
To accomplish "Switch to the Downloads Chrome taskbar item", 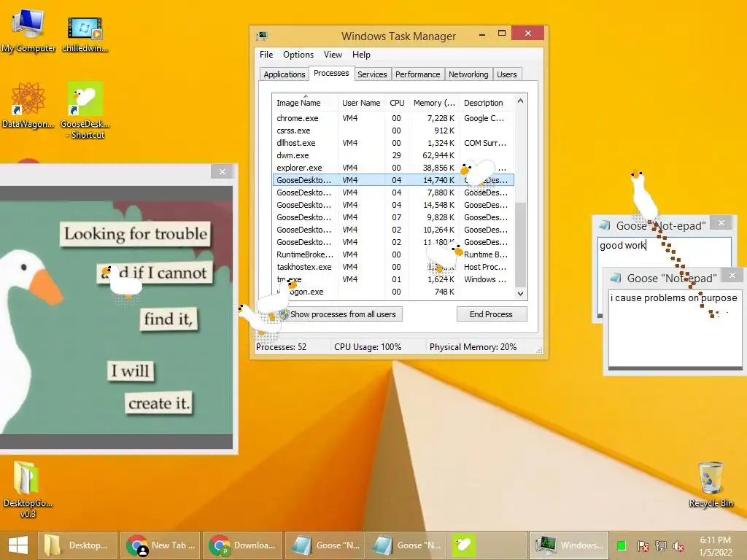I will click(x=242, y=545).
